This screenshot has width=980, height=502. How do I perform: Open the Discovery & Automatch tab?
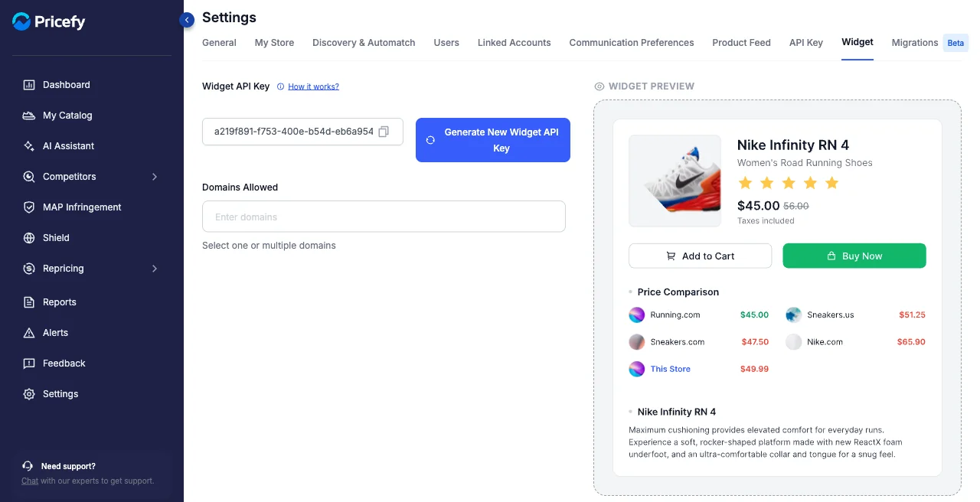click(364, 43)
